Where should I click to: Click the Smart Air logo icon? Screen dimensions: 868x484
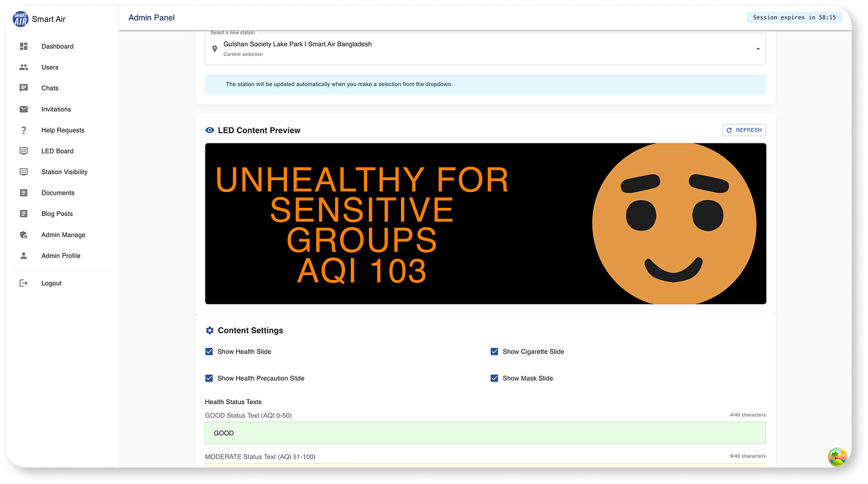coord(21,19)
